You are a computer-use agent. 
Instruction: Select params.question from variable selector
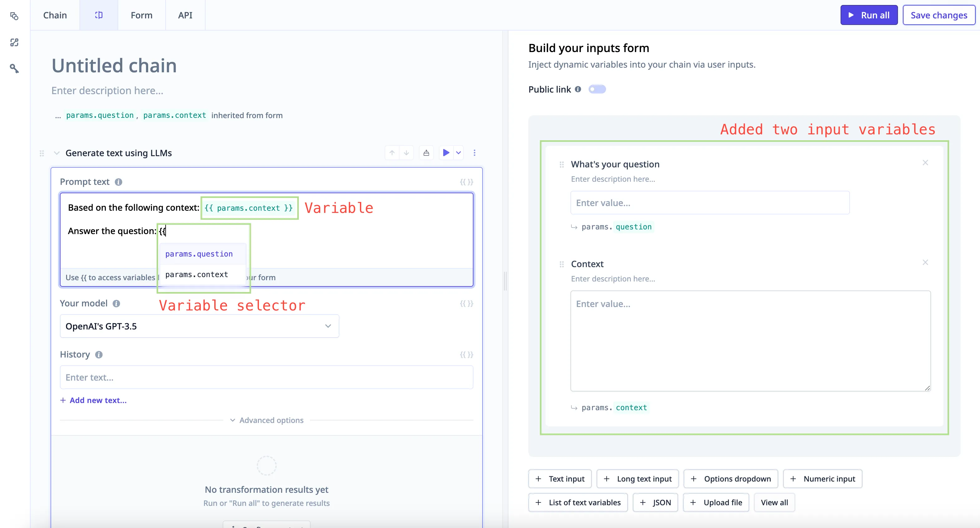(x=199, y=254)
